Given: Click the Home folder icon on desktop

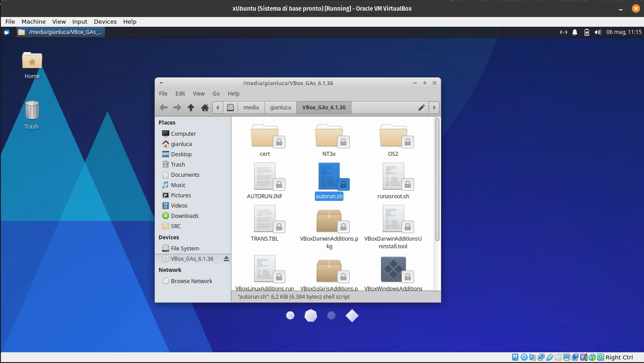Looking at the screenshot, I should 32,60.
